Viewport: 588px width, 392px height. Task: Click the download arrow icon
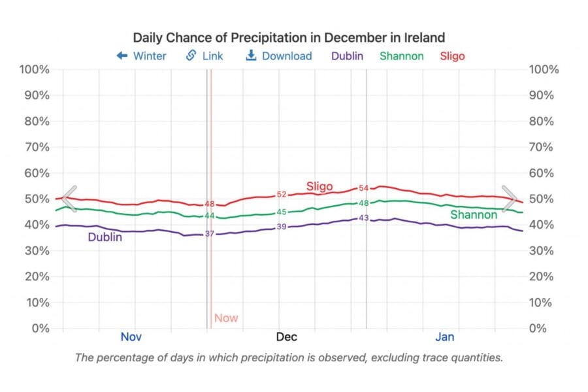[250, 56]
